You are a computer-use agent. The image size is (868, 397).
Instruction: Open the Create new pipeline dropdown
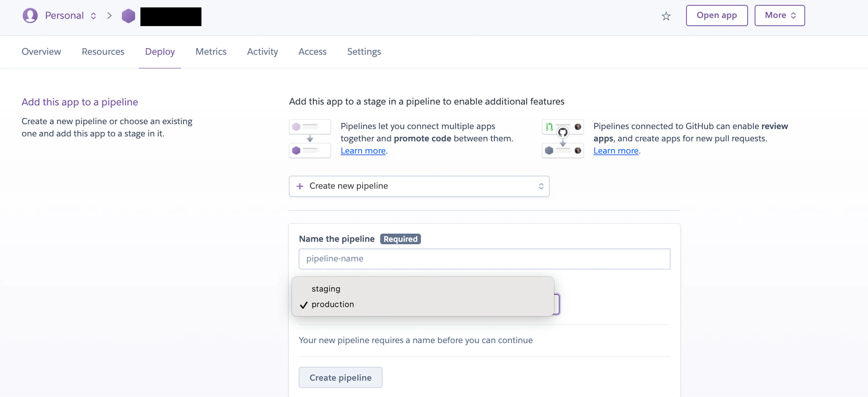pyautogui.click(x=419, y=186)
